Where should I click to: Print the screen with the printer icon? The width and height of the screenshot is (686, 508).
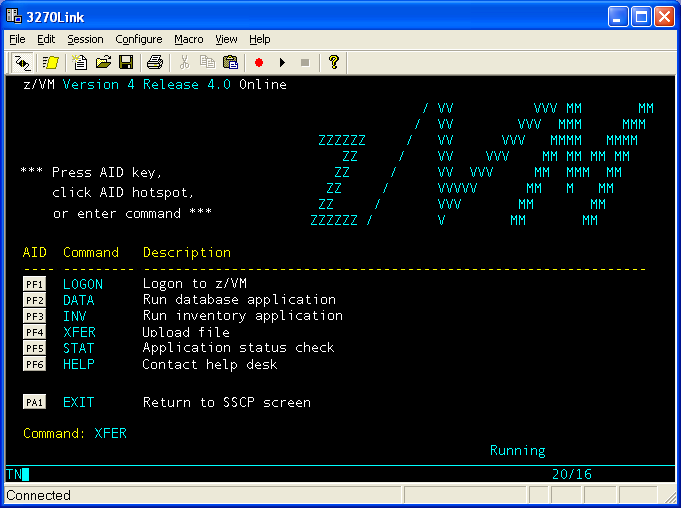154,63
